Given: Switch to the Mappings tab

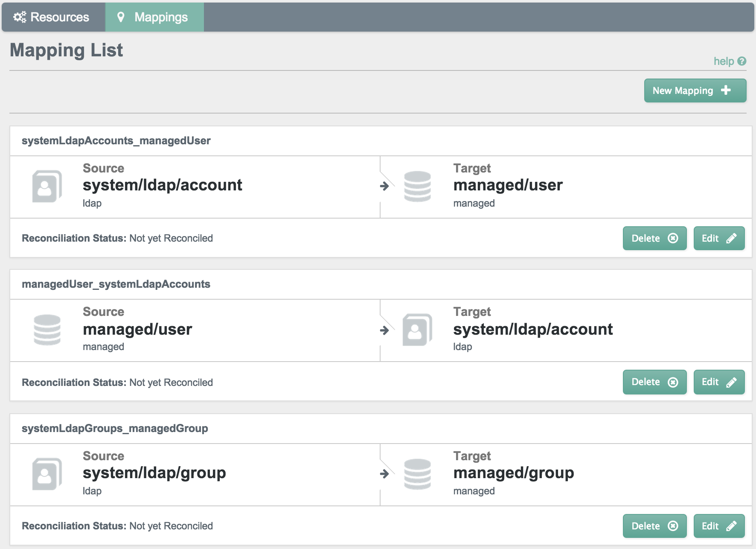Looking at the screenshot, I should 154,17.
